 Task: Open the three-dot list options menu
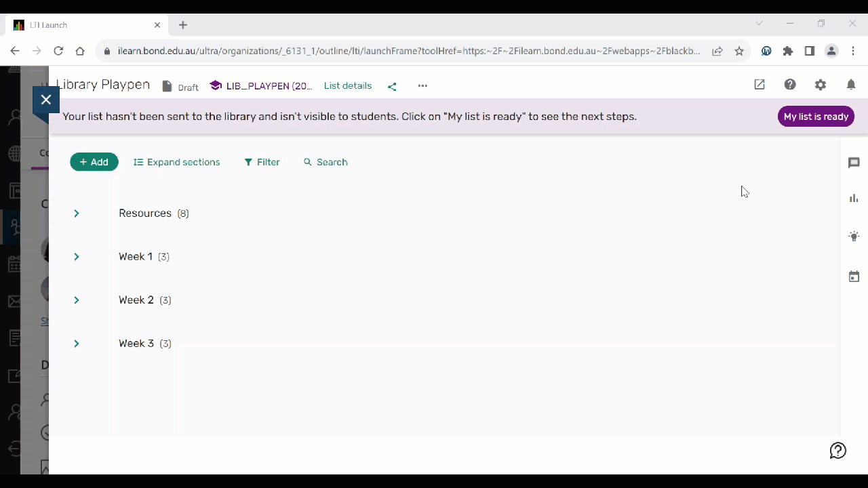pos(422,86)
